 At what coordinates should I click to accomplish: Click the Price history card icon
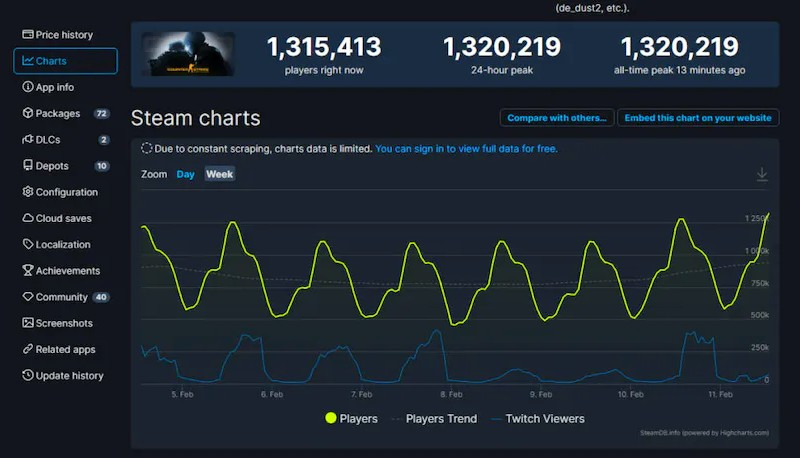(28, 34)
